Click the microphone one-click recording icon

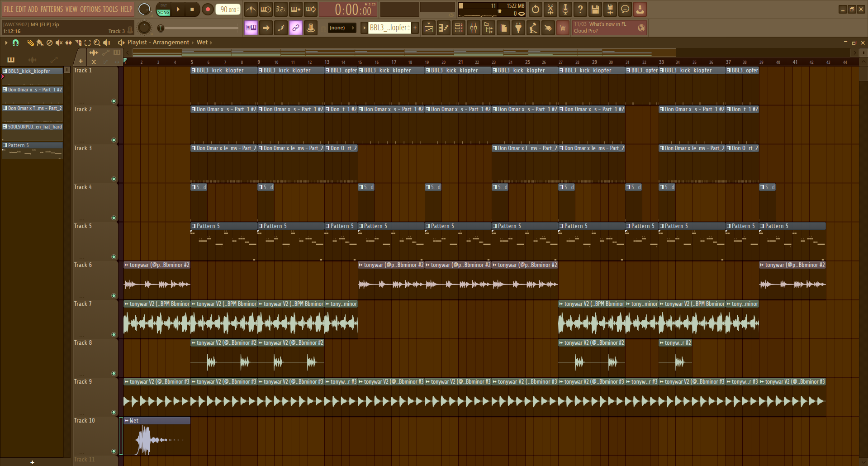(565, 9)
